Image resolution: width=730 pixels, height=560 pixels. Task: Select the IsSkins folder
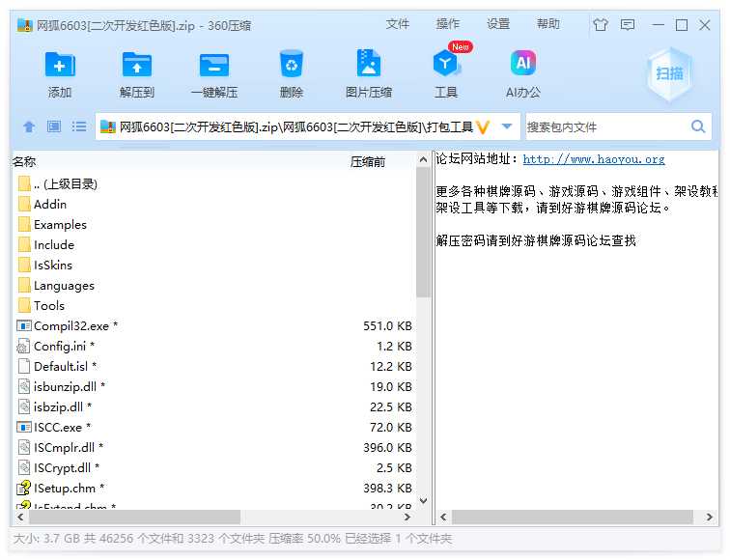[x=53, y=265]
